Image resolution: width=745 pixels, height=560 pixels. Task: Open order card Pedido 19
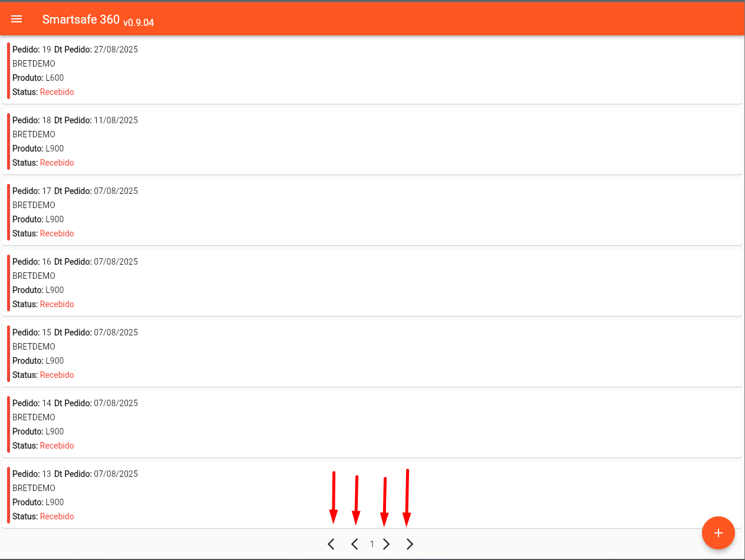[x=371, y=71]
